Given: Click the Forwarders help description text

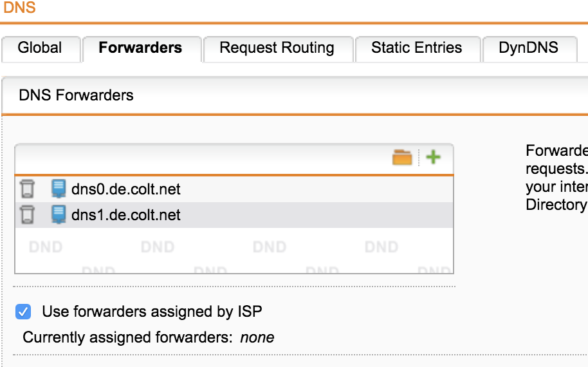Looking at the screenshot, I should 557,178.
